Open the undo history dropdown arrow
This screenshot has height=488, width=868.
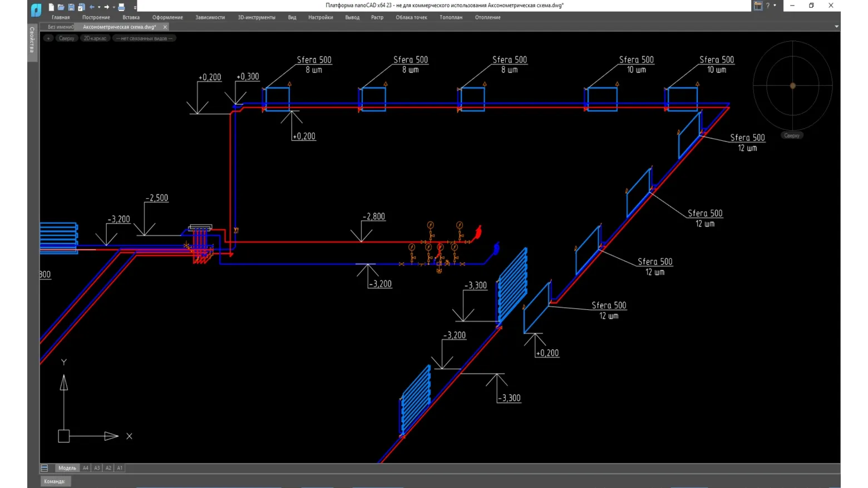(99, 7)
